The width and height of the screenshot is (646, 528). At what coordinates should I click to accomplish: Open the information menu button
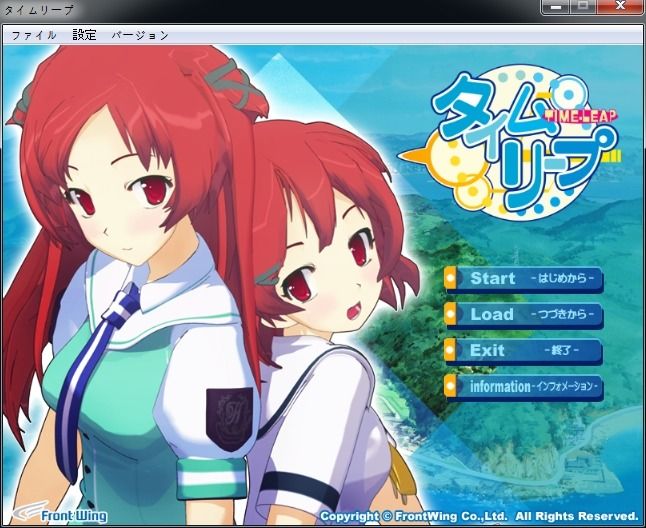[524, 387]
